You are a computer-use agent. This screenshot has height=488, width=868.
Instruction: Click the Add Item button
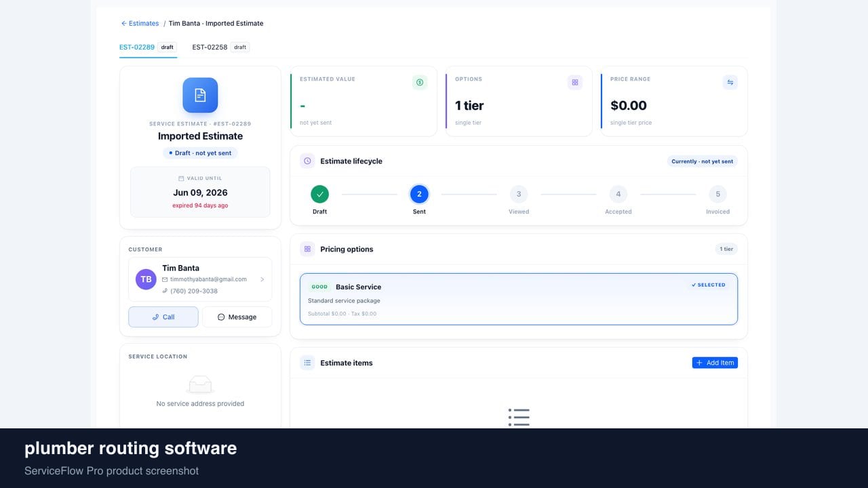[715, 363]
